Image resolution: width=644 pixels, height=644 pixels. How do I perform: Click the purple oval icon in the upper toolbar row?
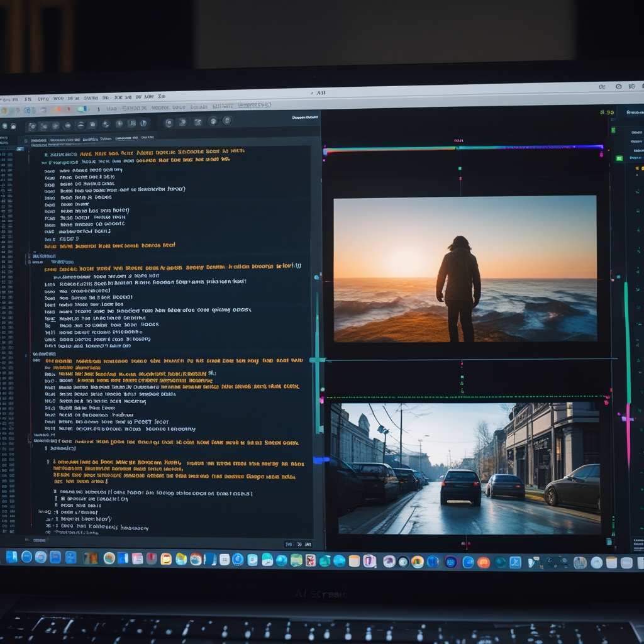click(43, 110)
